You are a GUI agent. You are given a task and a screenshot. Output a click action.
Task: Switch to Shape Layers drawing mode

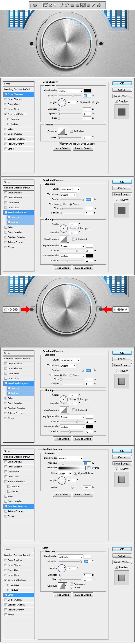[x=46, y=5]
